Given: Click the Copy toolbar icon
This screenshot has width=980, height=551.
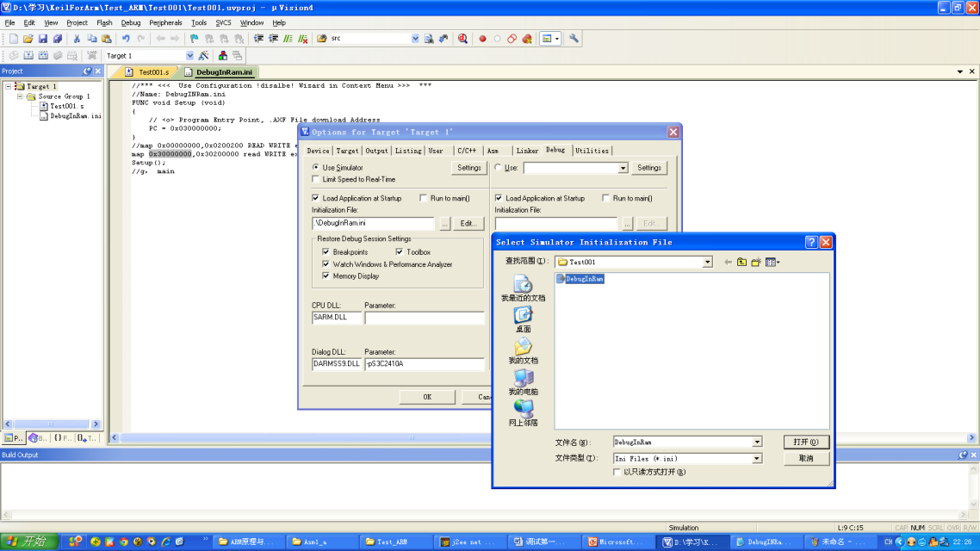Looking at the screenshot, I should click(92, 39).
